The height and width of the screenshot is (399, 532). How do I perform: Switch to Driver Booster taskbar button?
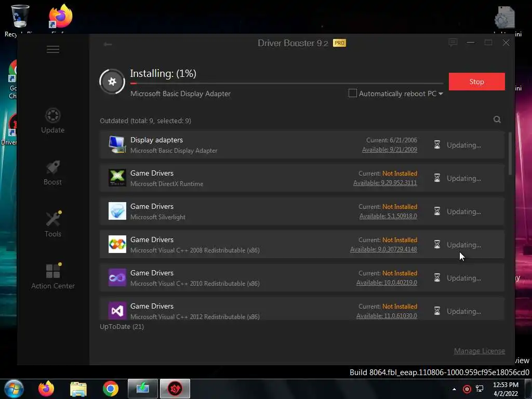tap(175, 389)
